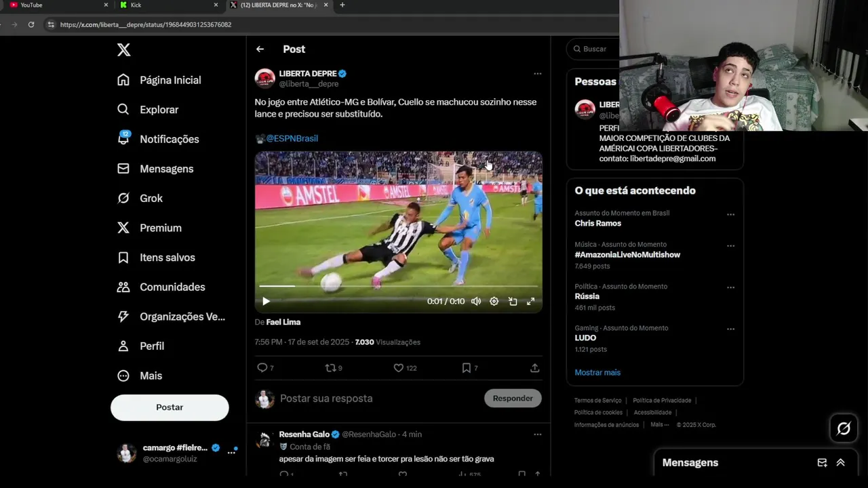Open picture-in-picture on the video
This screenshot has width=868, height=488.
click(x=513, y=302)
